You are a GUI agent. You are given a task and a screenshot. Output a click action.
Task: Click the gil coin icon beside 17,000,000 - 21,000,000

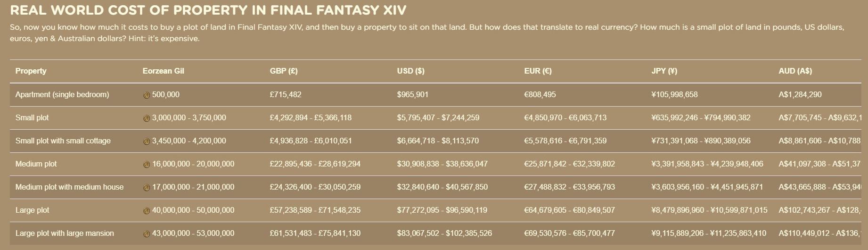coord(146,187)
